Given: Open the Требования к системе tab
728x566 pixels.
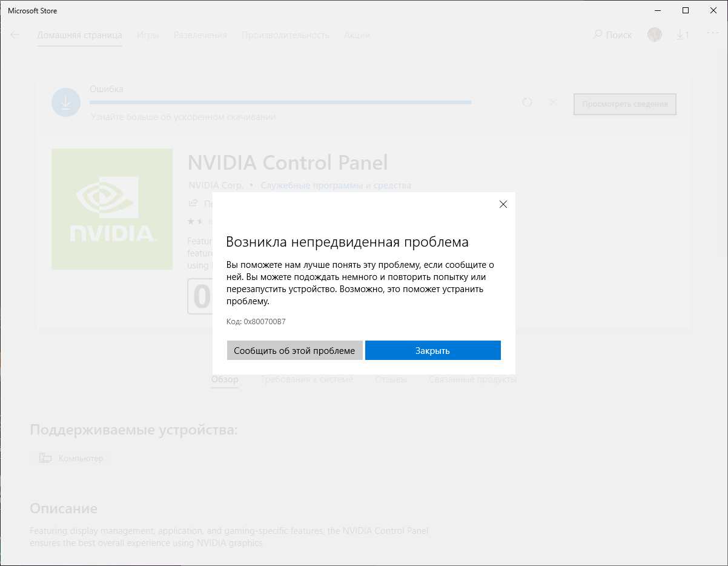Looking at the screenshot, I should point(306,380).
